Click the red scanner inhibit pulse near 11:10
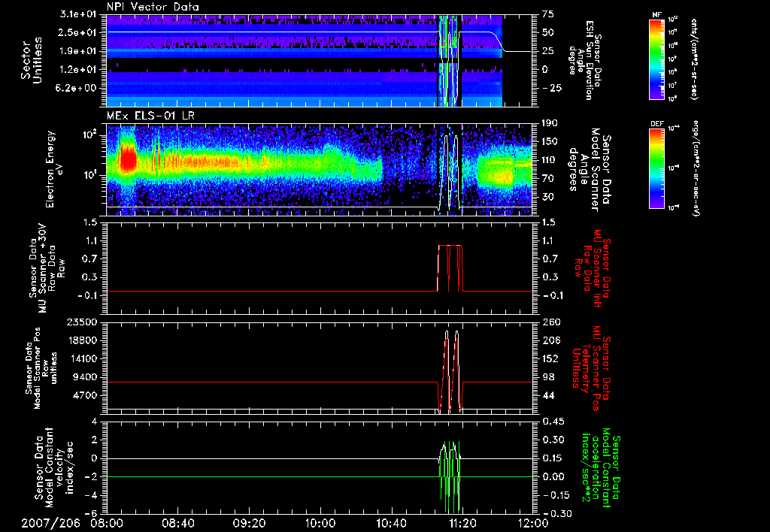The width and height of the screenshot is (770, 532). (x=450, y=268)
